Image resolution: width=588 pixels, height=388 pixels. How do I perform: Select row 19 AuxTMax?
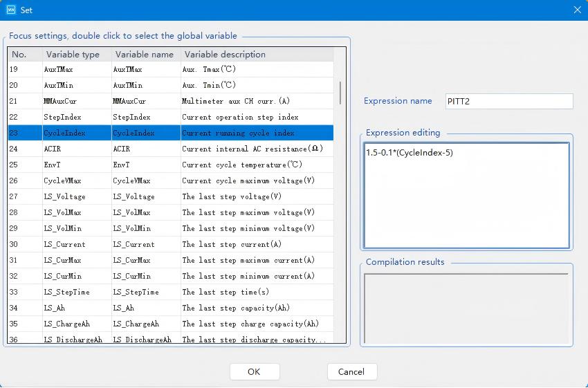[x=171, y=69]
